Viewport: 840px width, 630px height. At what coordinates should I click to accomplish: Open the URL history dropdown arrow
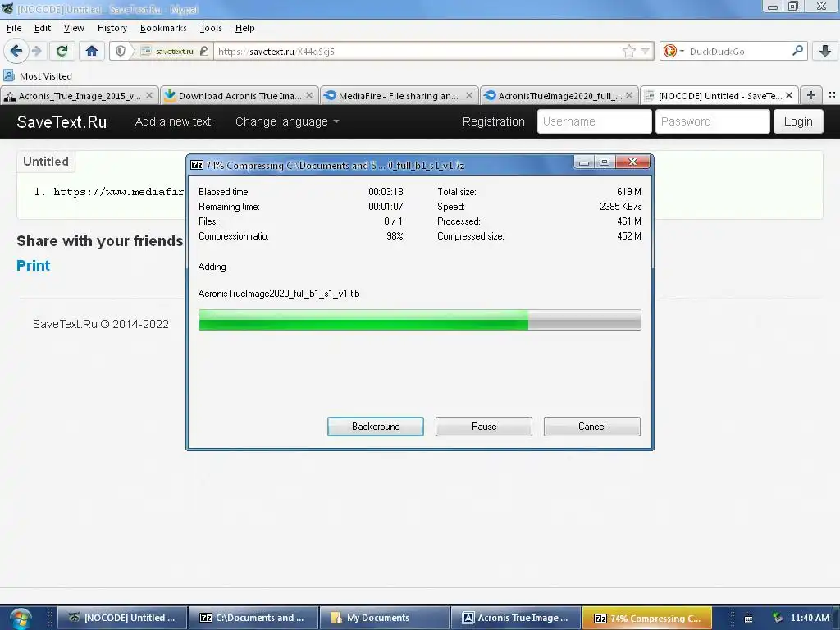pyautogui.click(x=646, y=51)
